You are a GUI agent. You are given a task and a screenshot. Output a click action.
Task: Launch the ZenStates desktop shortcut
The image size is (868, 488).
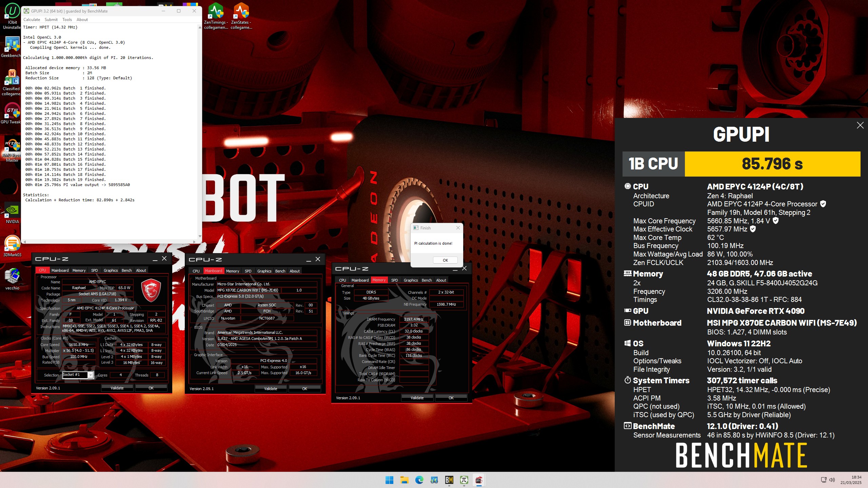[241, 16]
